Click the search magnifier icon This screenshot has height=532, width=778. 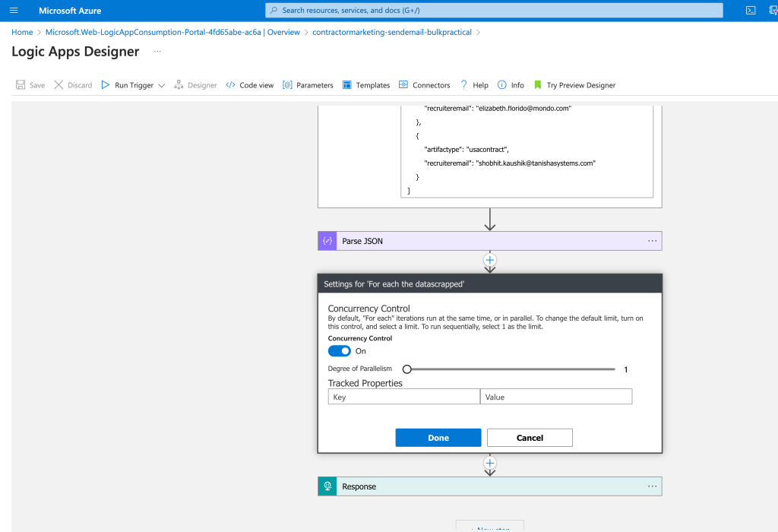pyautogui.click(x=274, y=10)
